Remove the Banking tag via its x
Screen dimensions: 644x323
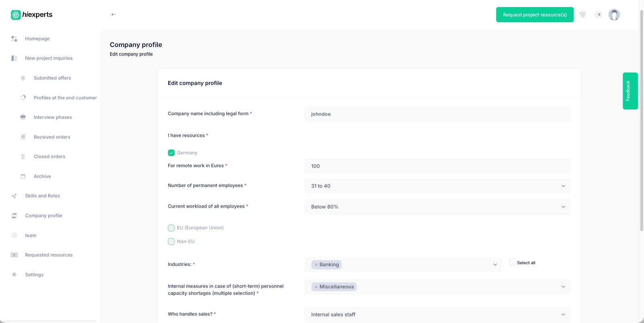316,265
